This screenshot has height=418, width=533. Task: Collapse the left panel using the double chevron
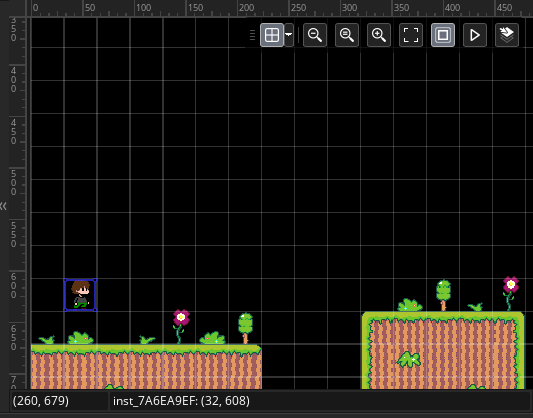click(x=3, y=206)
